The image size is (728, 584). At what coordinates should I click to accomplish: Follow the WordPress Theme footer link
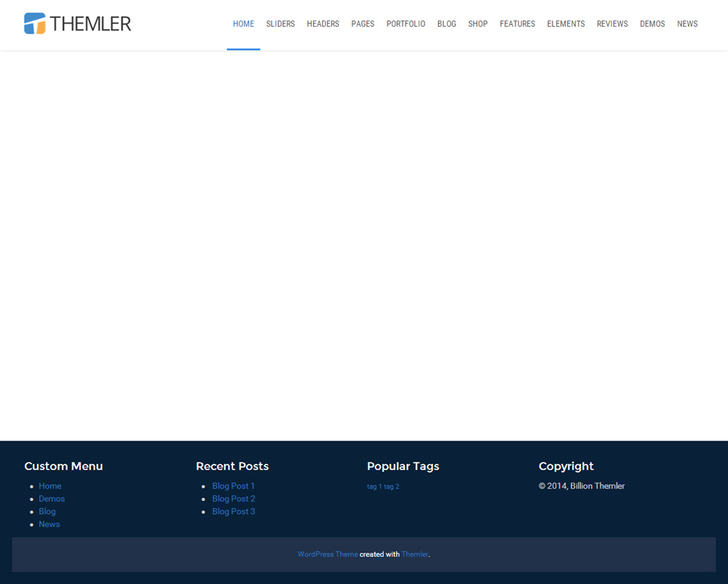[x=328, y=554]
